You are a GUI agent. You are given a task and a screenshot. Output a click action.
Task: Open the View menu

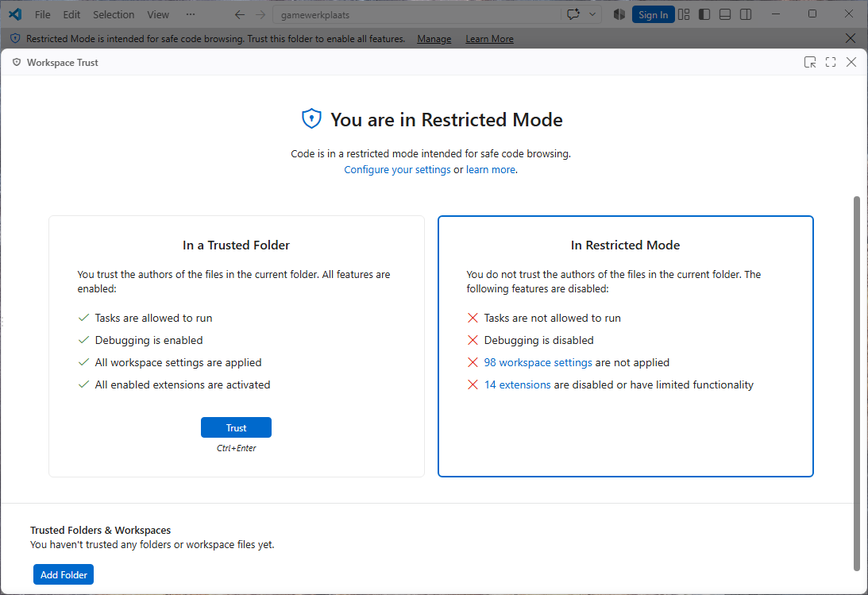(158, 15)
